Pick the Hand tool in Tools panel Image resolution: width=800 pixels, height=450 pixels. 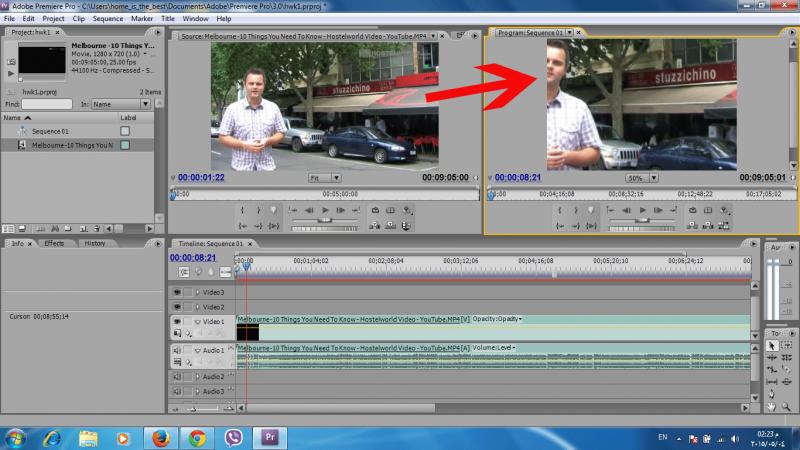(x=771, y=406)
